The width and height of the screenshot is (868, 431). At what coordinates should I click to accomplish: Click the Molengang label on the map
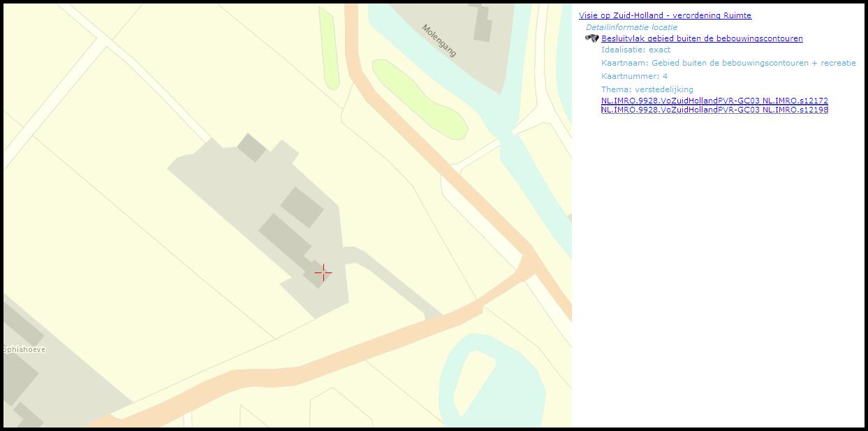439,41
